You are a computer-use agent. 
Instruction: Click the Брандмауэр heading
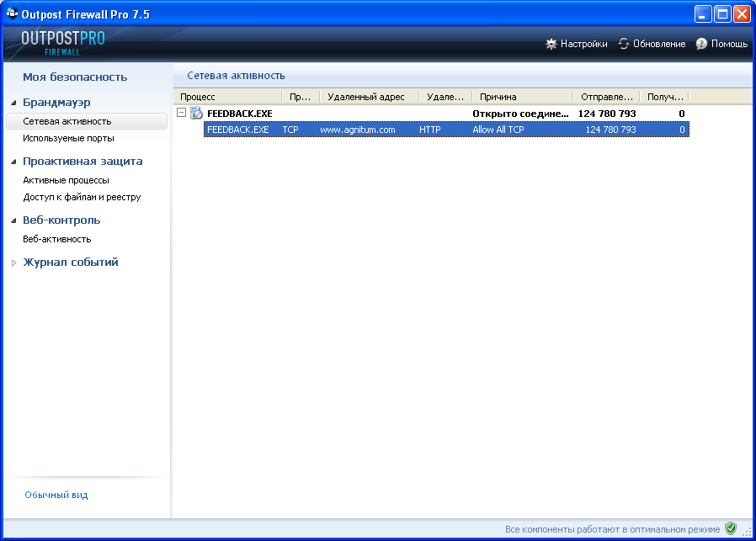(x=56, y=102)
